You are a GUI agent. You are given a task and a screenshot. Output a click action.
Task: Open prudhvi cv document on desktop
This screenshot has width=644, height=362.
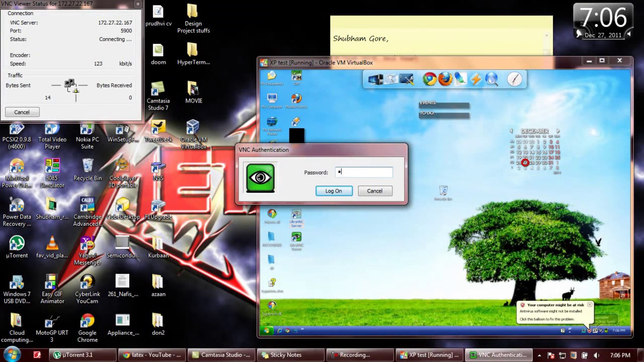158,15
